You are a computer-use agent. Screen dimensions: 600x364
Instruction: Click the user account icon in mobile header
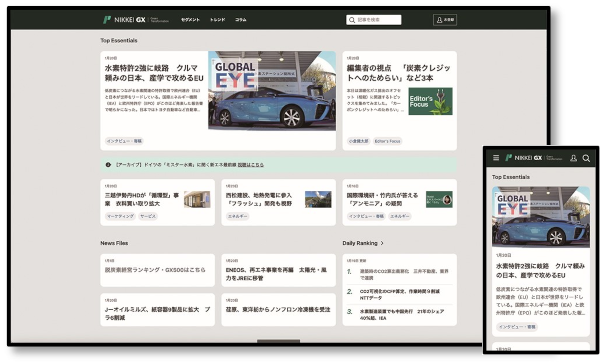[573, 158]
